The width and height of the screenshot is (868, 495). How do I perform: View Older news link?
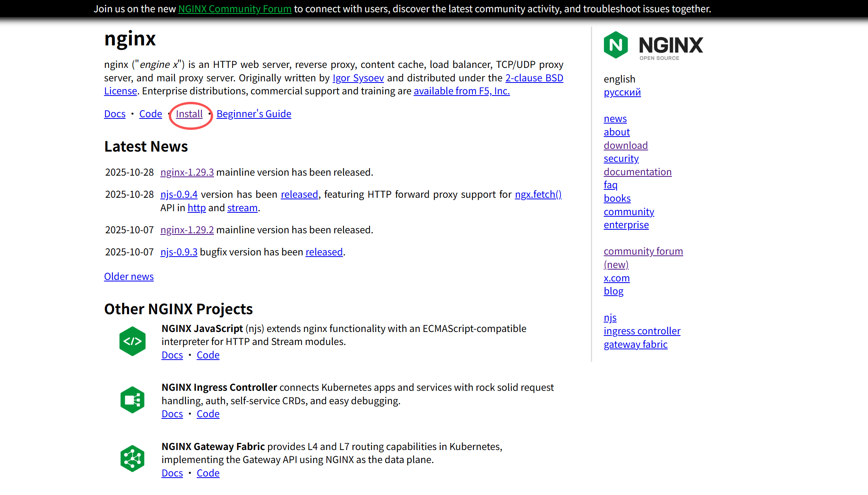click(x=129, y=277)
